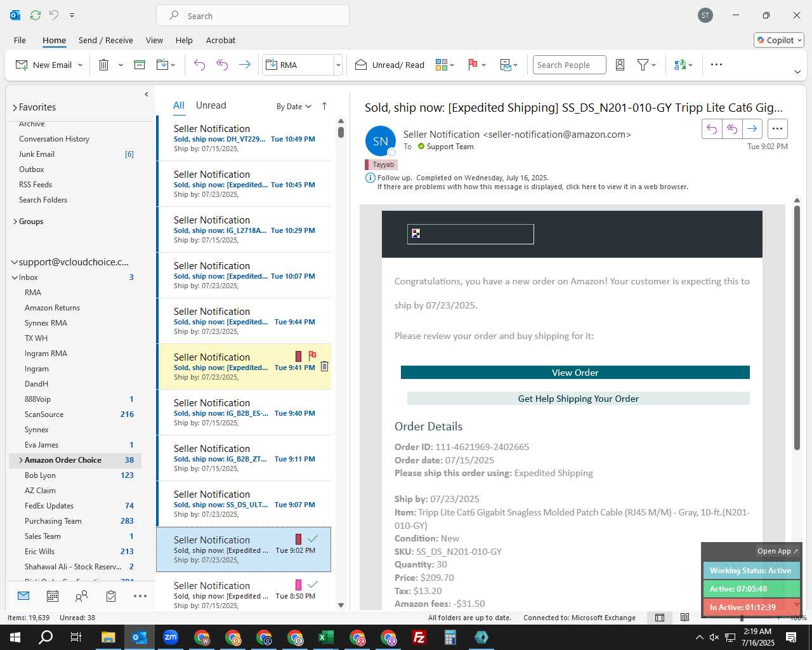Image resolution: width=812 pixels, height=650 pixels.
Task: Switch to Calendar view icon
Action: pyautogui.click(x=53, y=596)
